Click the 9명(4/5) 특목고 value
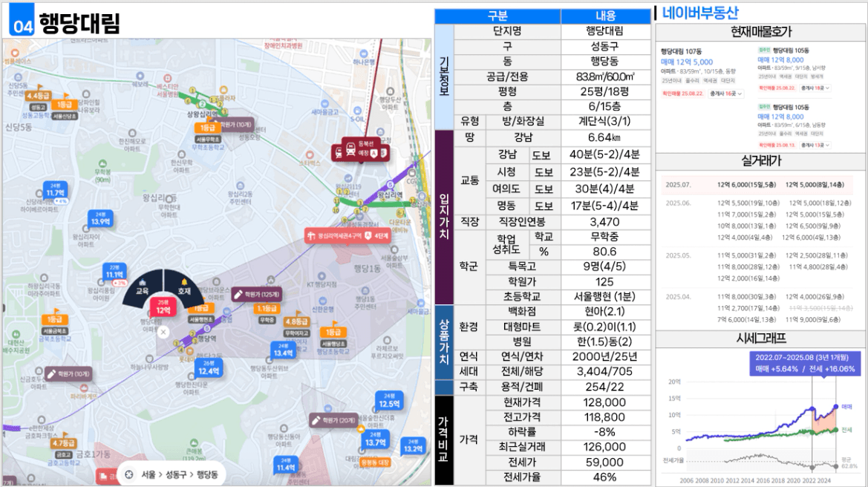The image size is (868, 487). [x=605, y=267]
